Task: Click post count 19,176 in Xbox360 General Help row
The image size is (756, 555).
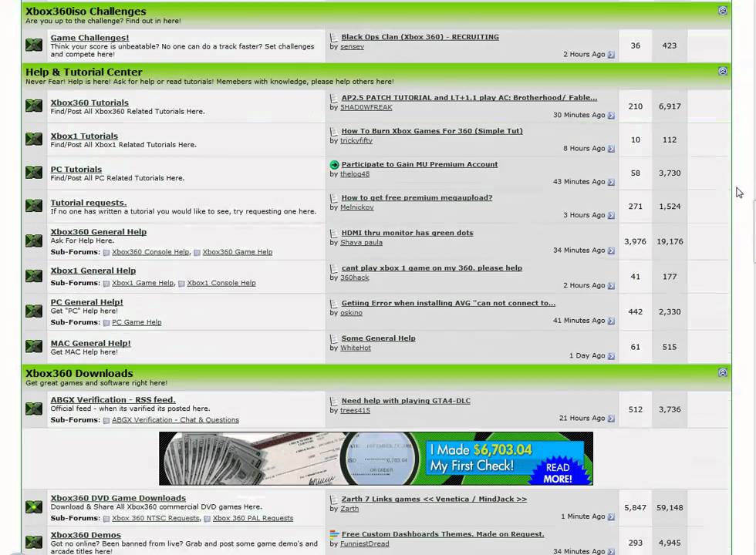Action: [x=670, y=241]
